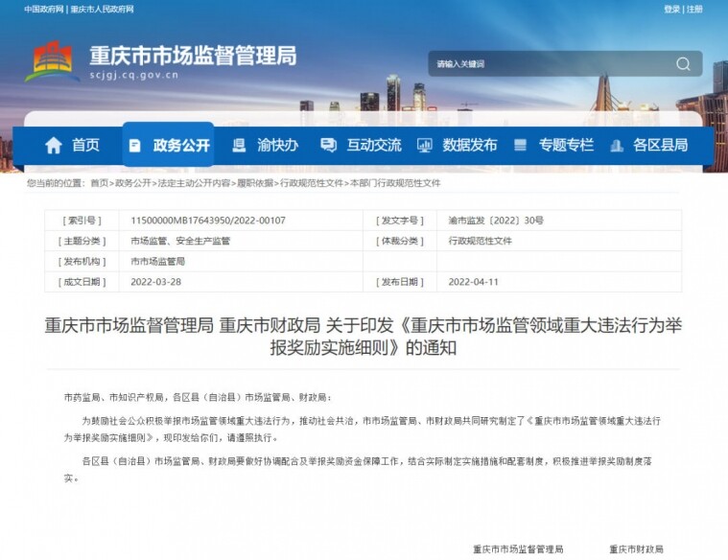Click the list icon beside 专题专栏
This screenshot has width=728, height=560.
(x=520, y=146)
